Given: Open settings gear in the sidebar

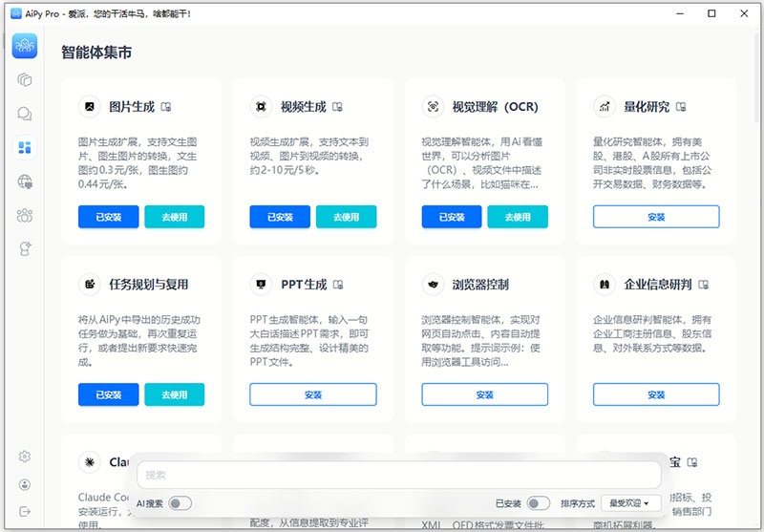Looking at the screenshot, I should (x=25, y=457).
